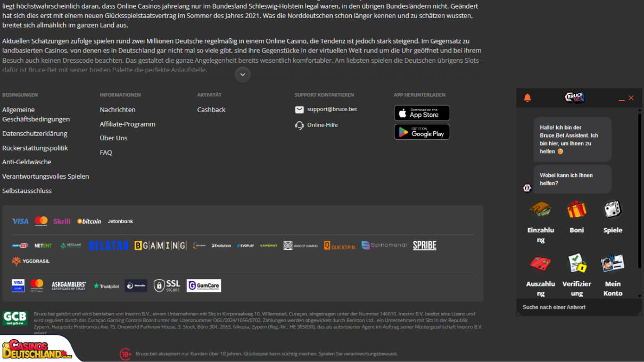Viewport: 644px width, 362px height.
Task: Click the Quickspin provider logo
Action: [x=340, y=245]
